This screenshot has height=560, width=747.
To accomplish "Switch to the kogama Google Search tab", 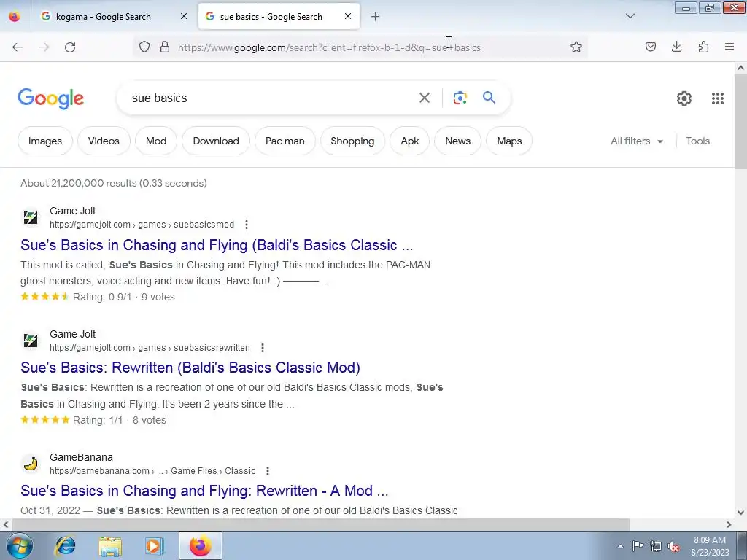I will pyautogui.click(x=115, y=17).
